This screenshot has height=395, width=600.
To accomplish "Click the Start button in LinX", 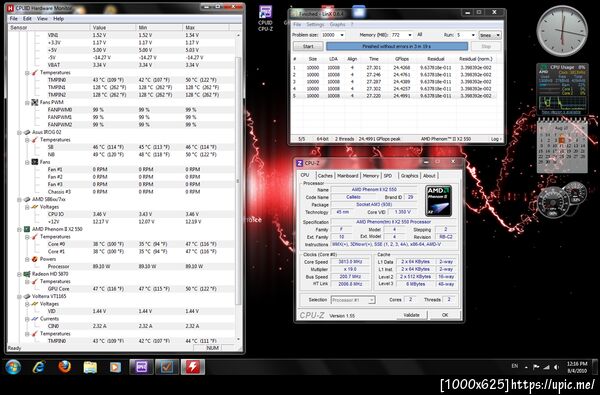I will pos(308,46).
